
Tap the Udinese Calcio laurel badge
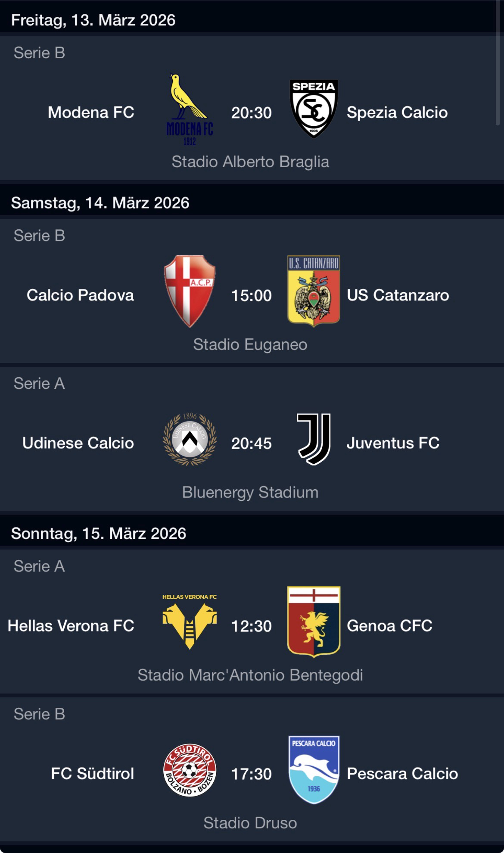click(x=190, y=440)
